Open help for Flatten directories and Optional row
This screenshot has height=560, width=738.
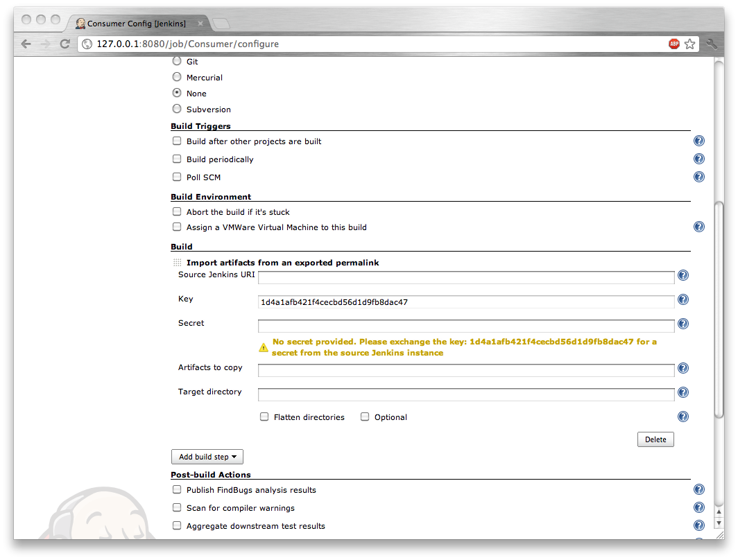click(683, 417)
